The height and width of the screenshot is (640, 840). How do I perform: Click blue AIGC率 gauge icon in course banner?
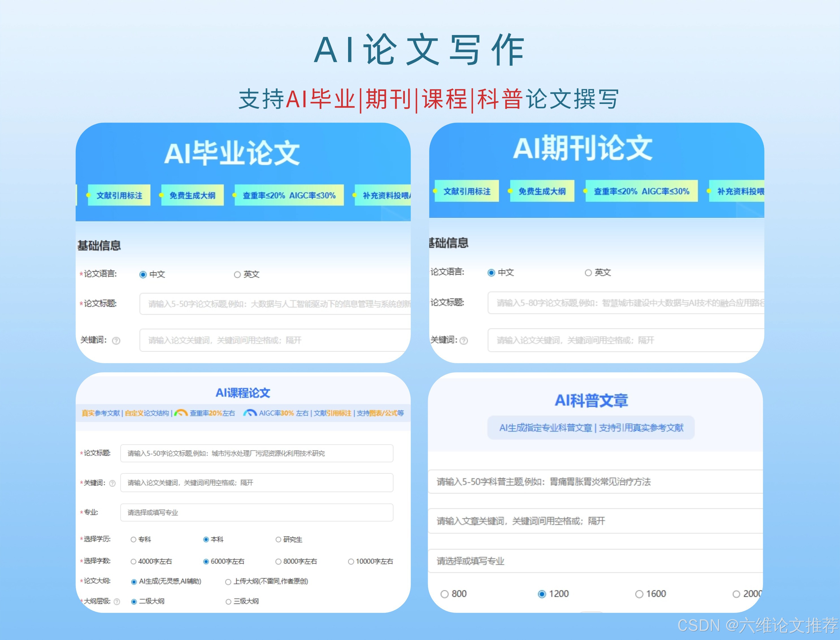250,413
